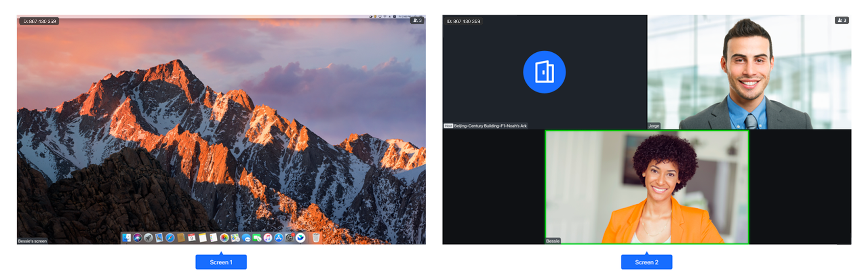Launch FaceTime from the dock

[257, 238]
